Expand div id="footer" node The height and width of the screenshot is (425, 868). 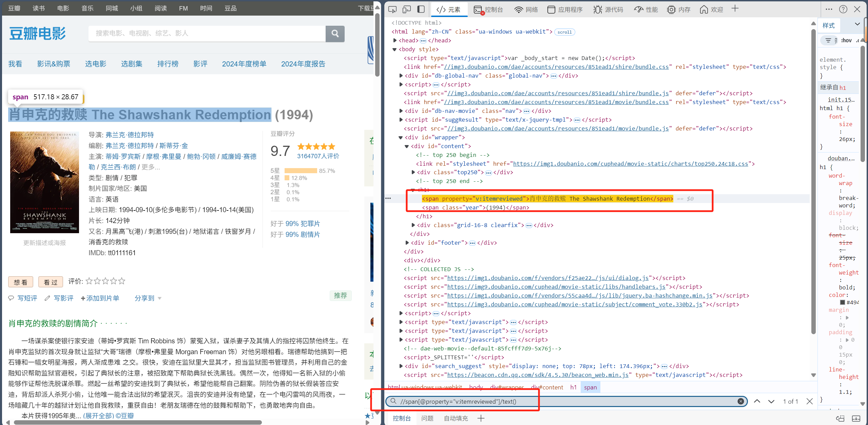point(407,243)
